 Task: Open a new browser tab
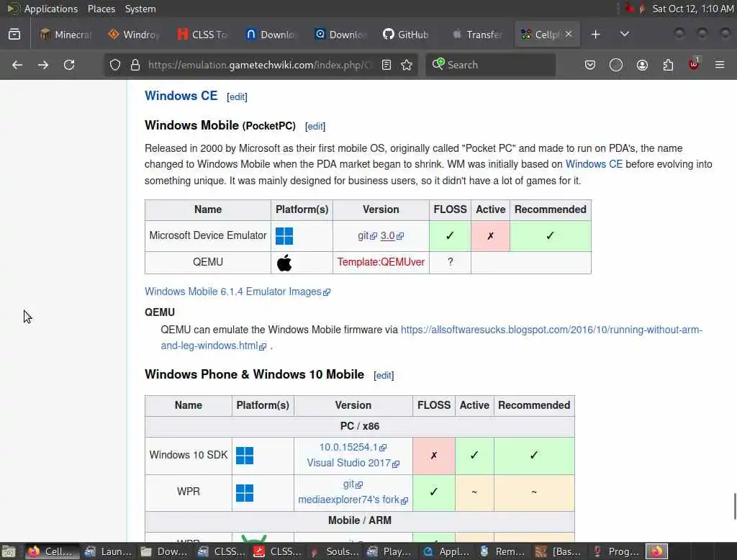595,35
